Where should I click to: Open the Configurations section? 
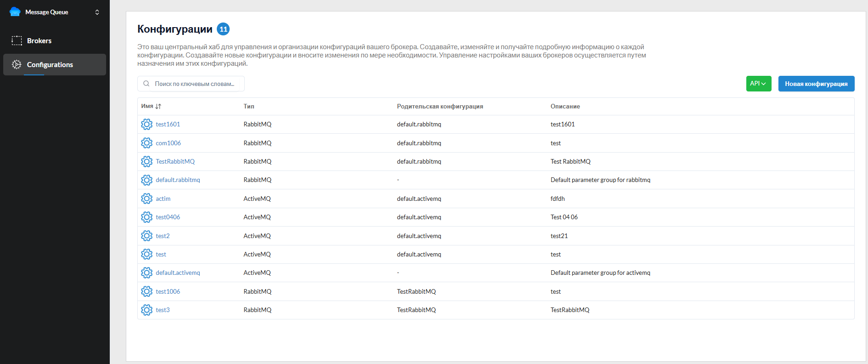tap(55, 64)
